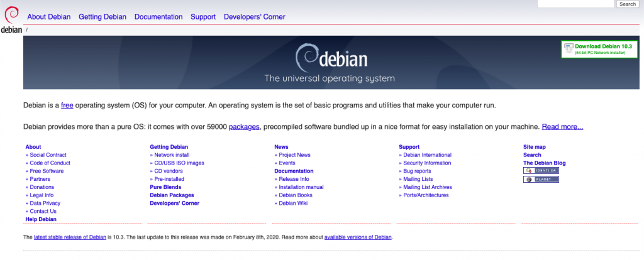644x260 pixels.
Task: Open the 'Read more...' link
Action: (562, 127)
